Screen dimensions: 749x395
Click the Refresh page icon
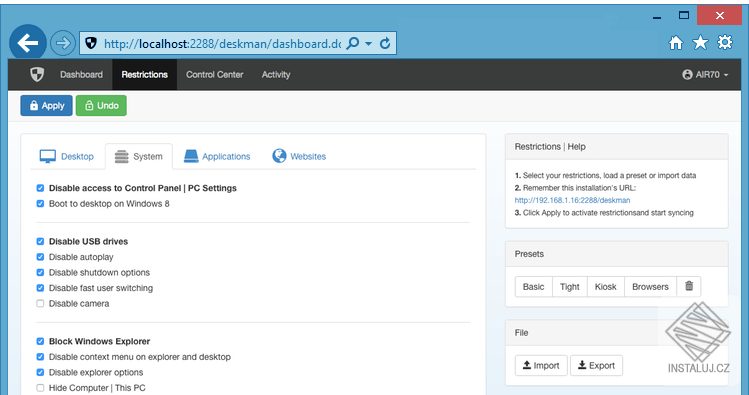click(x=385, y=43)
